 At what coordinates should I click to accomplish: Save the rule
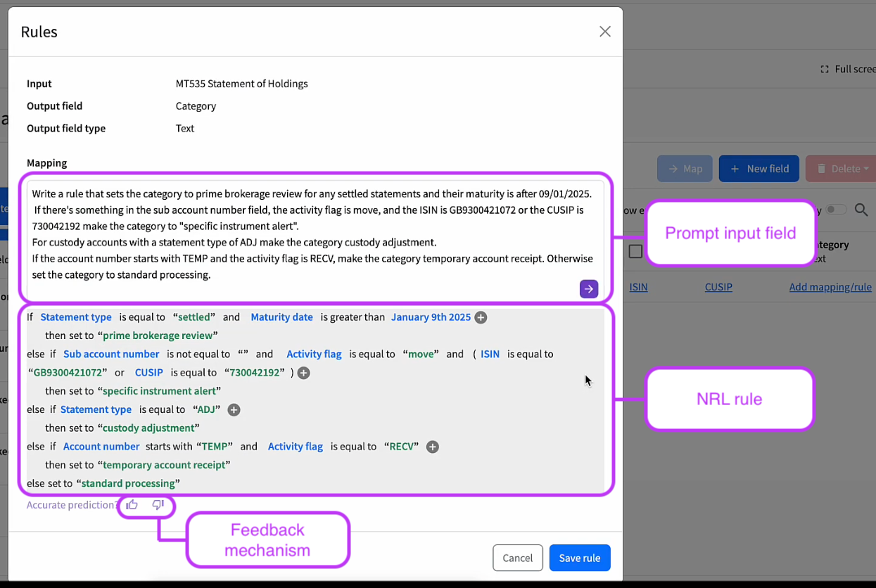point(579,558)
